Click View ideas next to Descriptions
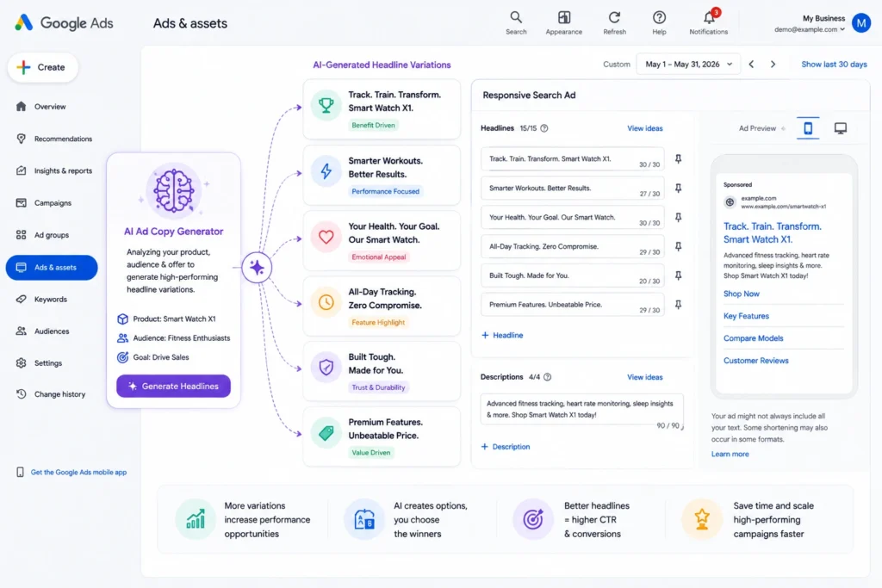This screenshot has height=588, width=882. pyautogui.click(x=644, y=377)
